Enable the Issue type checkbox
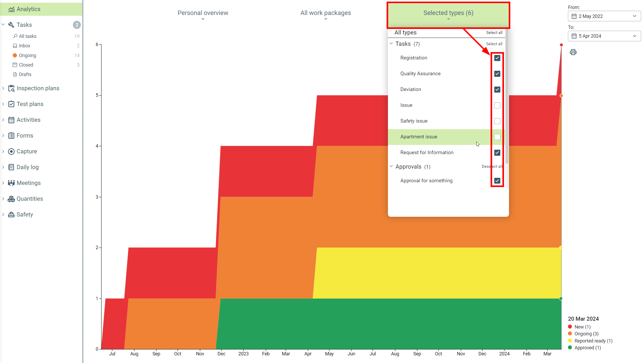The image size is (644, 363). [497, 105]
